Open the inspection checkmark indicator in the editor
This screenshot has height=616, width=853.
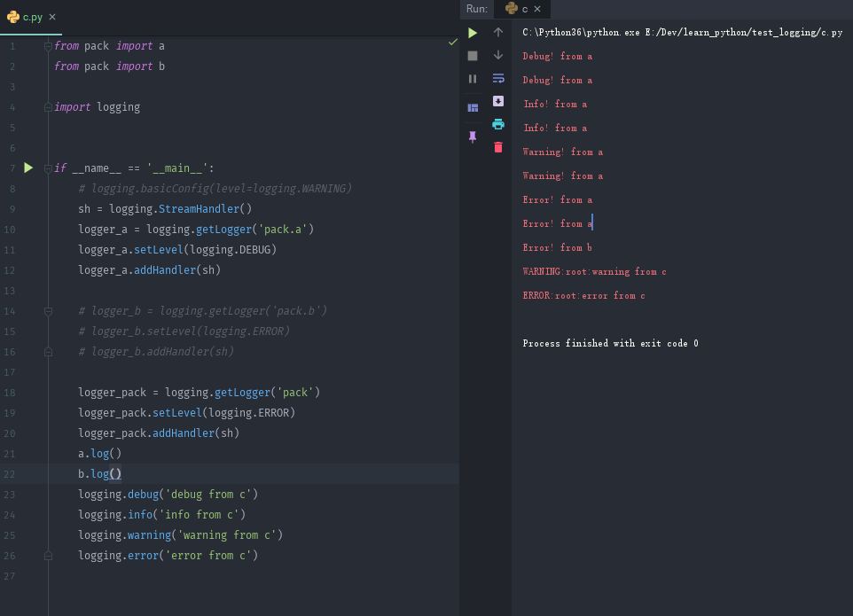click(x=452, y=42)
